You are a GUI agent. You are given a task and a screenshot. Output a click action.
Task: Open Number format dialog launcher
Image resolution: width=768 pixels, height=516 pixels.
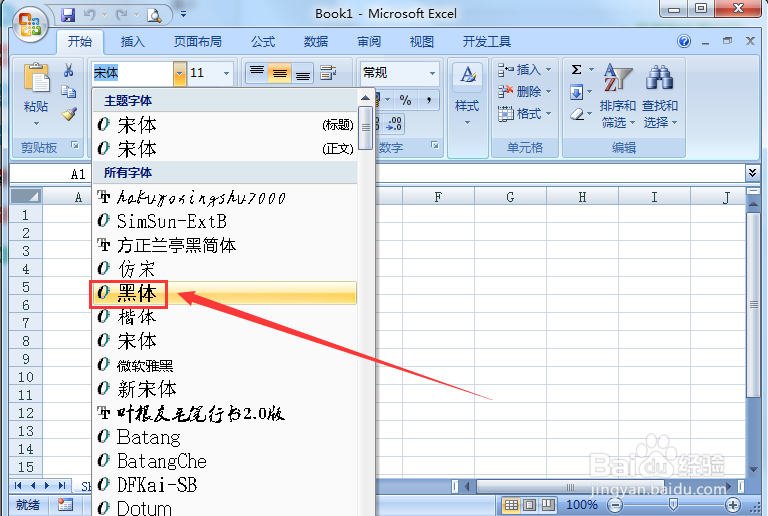tap(434, 145)
